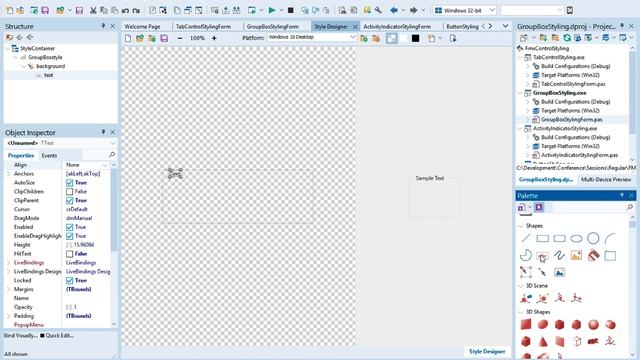Click the Quick Edit link
This screenshot has width=640, height=360.
click(x=60, y=336)
